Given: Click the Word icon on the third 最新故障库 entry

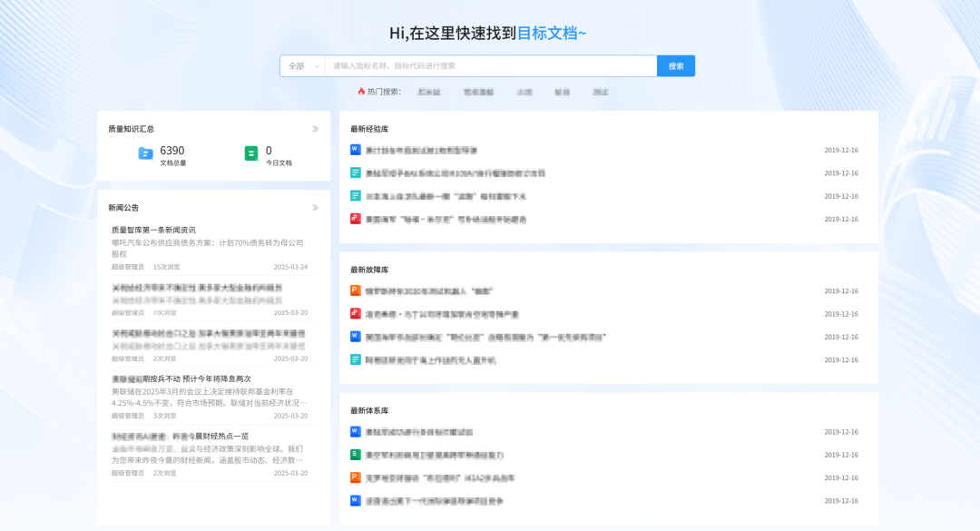Looking at the screenshot, I should tap(353, 337).
